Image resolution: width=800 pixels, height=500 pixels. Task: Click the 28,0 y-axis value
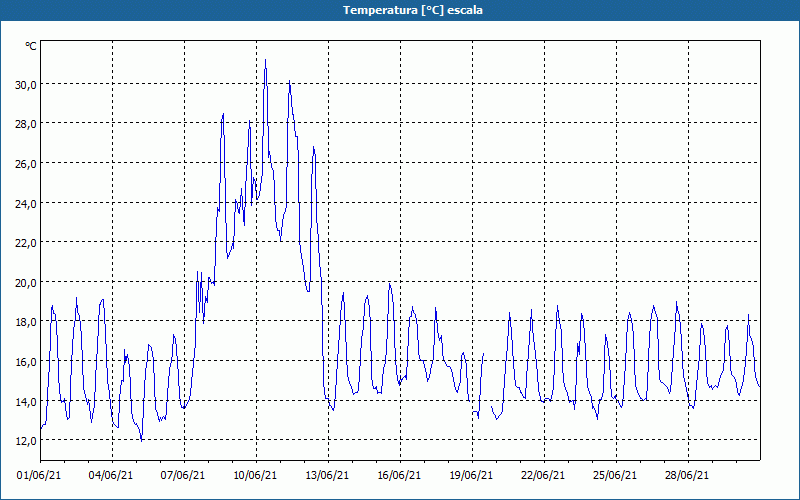pos(26,124)
